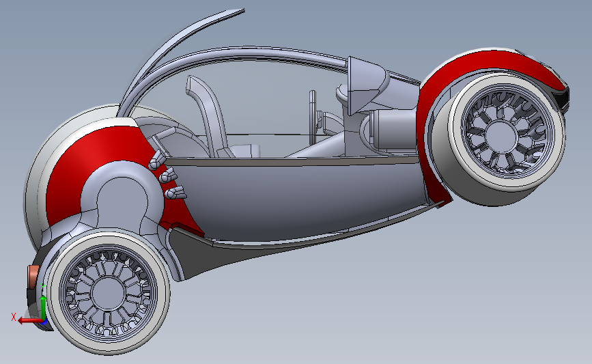Click the green Y axis arrow of the triad
Image resolution: width=592 pixels, height=364 pixels.
coord(43,308)
